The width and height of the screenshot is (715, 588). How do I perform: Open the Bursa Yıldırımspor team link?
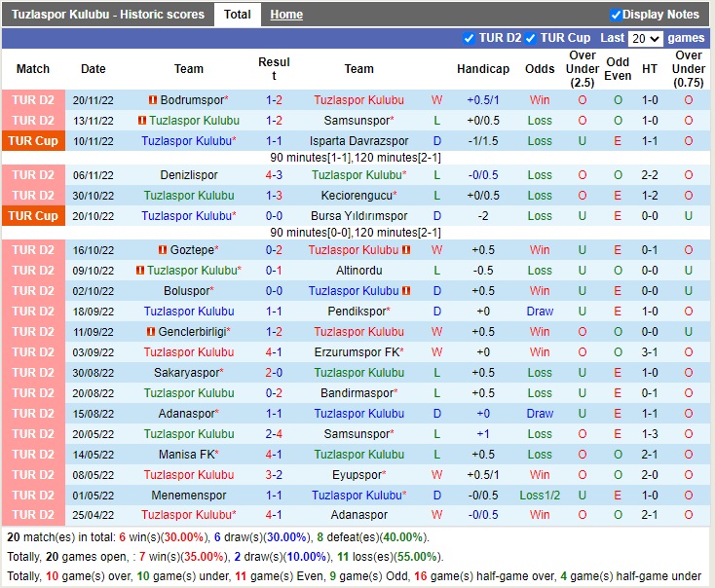358,216
